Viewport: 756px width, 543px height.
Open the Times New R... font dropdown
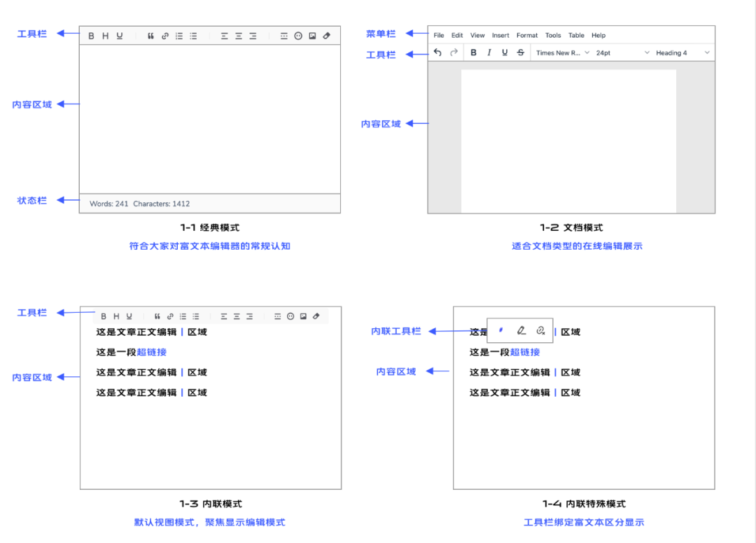tap(563, 52)
